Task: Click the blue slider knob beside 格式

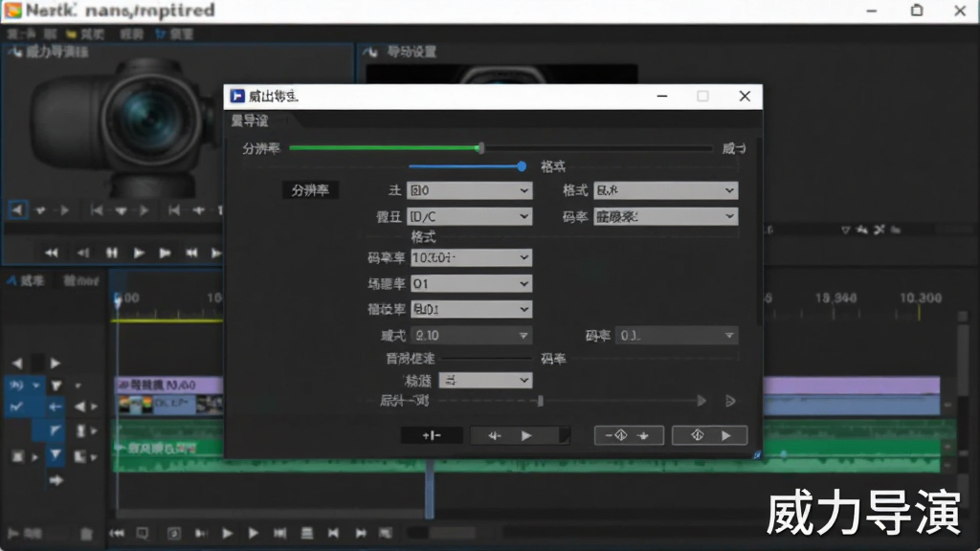Action: 522,166
